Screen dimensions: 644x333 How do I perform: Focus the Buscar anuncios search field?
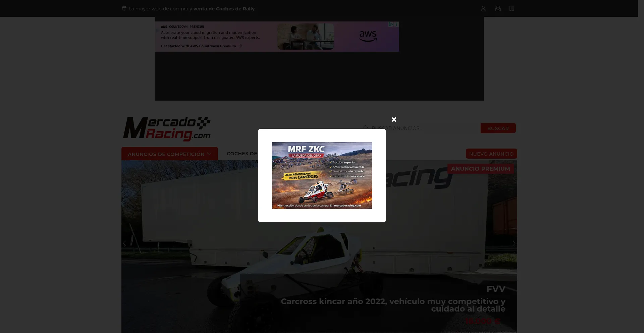(421, 128)
